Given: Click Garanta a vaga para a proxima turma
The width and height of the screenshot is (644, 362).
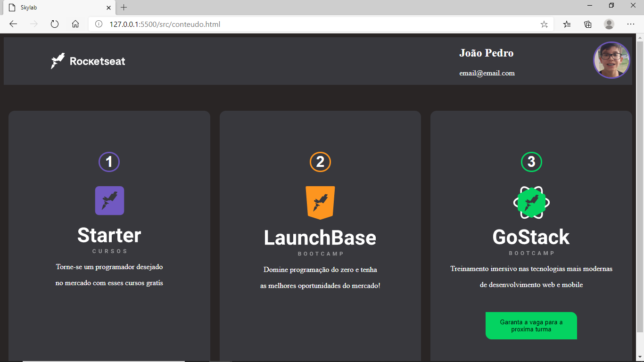Looking at the screenshot, I should tap(531, 326).
